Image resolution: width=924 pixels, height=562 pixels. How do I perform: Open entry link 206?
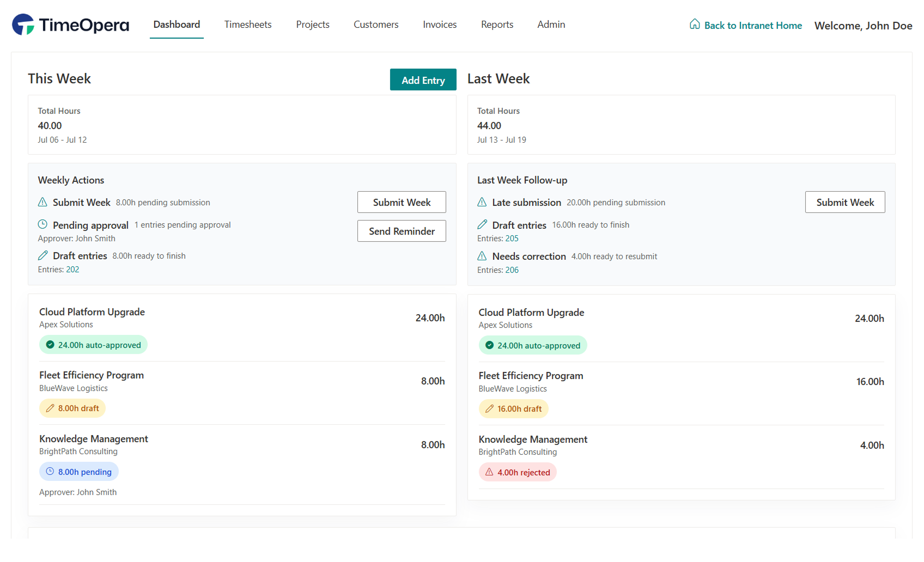tap(512, 270)
